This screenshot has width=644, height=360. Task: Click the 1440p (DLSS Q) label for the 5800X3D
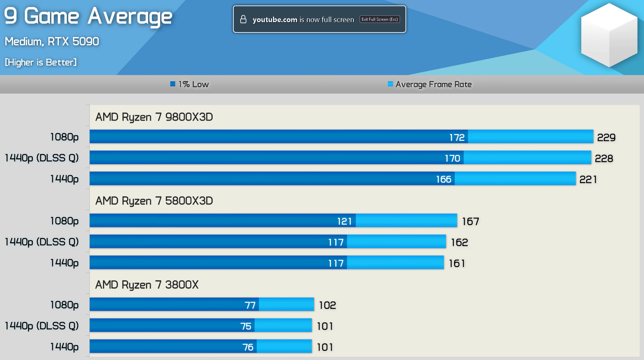42,242
